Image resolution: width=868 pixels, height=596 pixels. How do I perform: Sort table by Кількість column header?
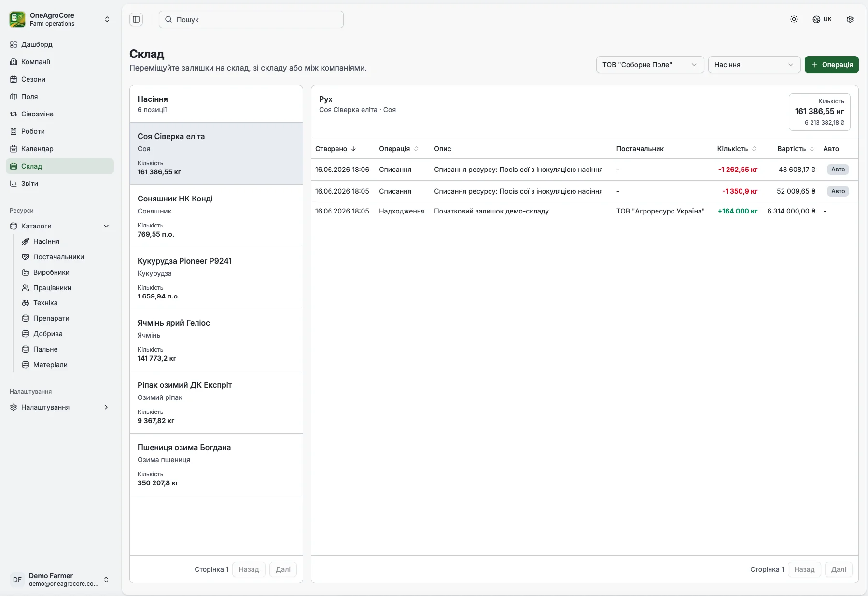coord(737,149)
